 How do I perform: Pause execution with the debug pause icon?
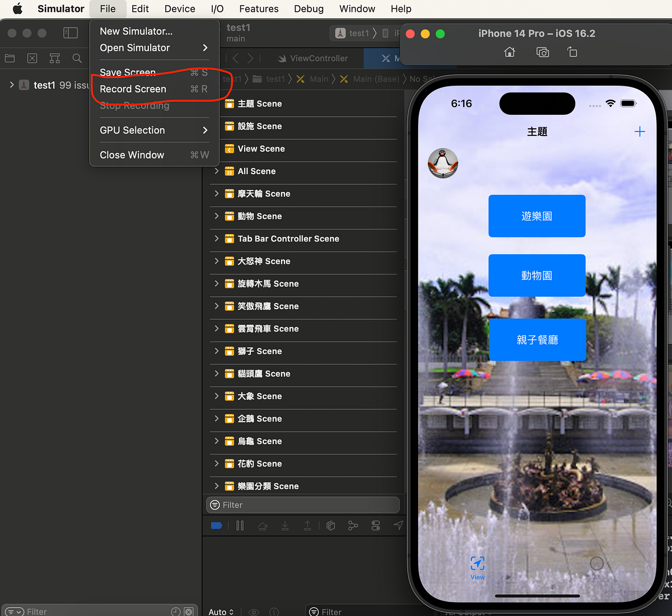coord(240,525)
